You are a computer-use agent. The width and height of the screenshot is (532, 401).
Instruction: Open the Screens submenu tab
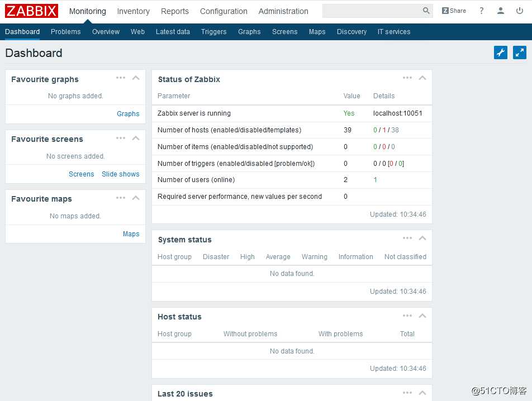click(284, 31)
